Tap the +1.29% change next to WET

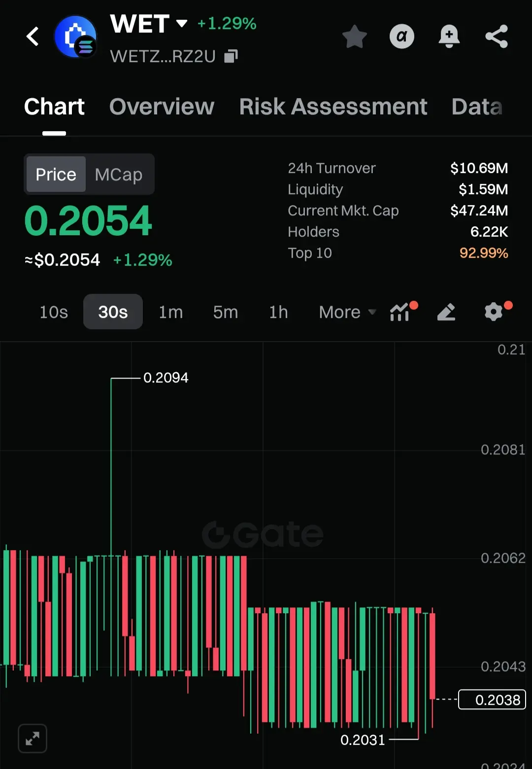[x=227, y=23]
